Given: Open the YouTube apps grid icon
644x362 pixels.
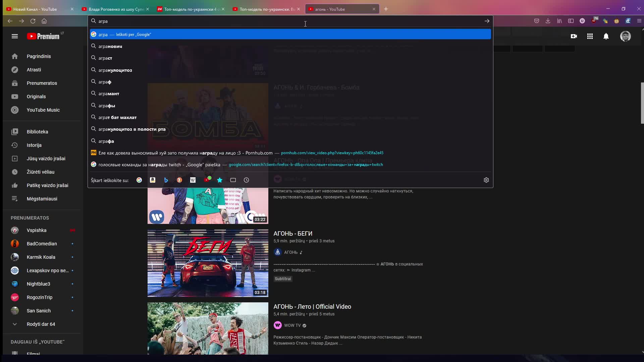Looking at the screenshot, I should [590, 36].
